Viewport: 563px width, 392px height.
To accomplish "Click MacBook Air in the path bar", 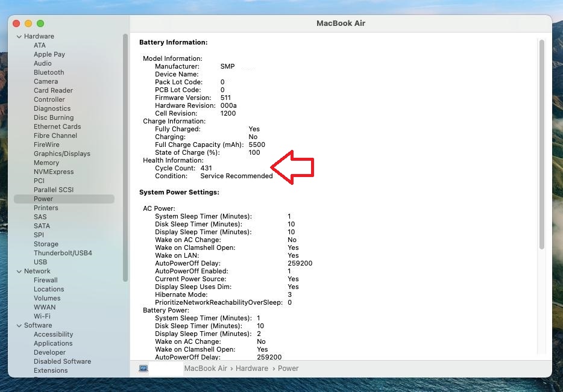I will click(x=206, y=369).
